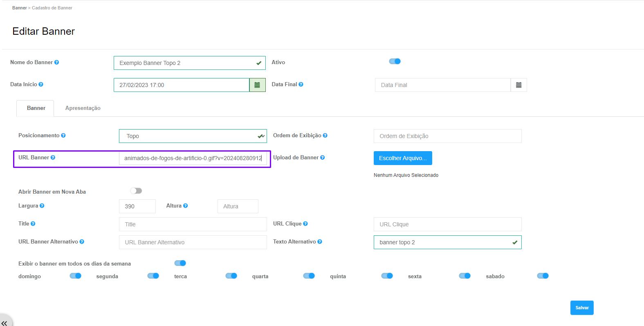Viewport: 644px width, 326px height.
Task: Click help icon next to Altura
Action: click(x=186, y=206)
